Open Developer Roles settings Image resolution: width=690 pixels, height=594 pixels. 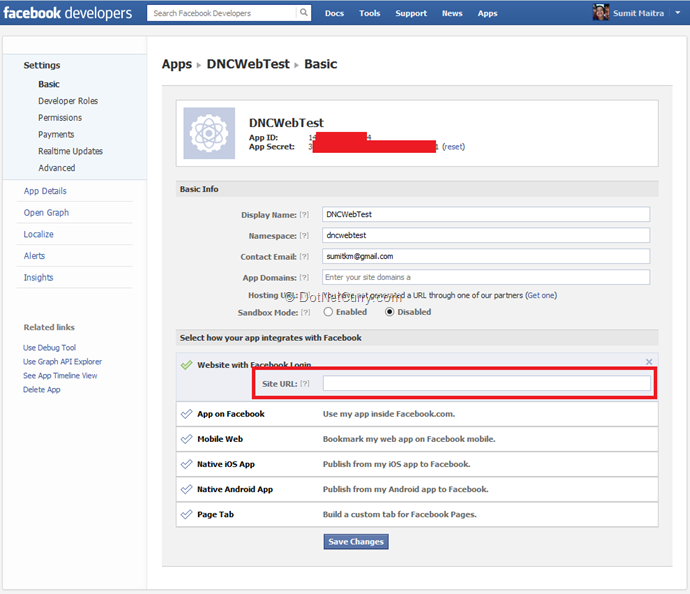pyautogui.click(x=68, y=101)
